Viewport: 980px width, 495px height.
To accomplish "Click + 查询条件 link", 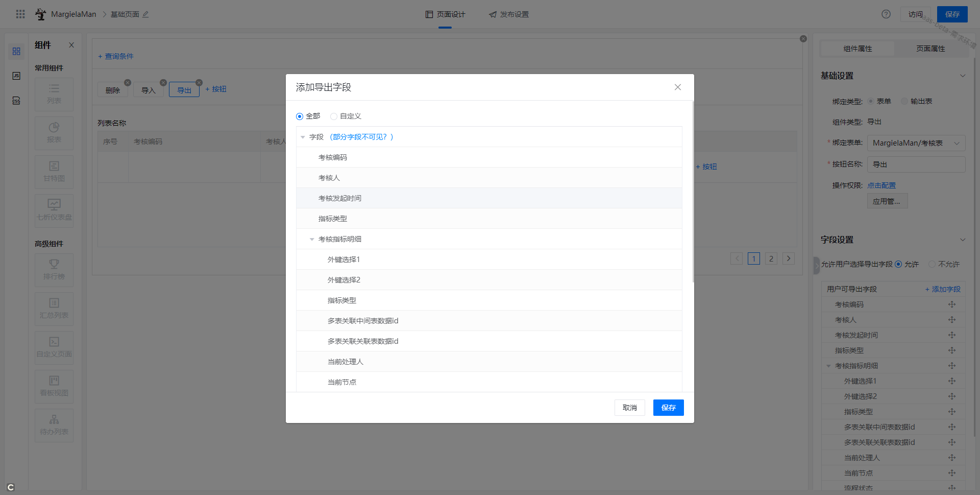I will tap(116, 56).
